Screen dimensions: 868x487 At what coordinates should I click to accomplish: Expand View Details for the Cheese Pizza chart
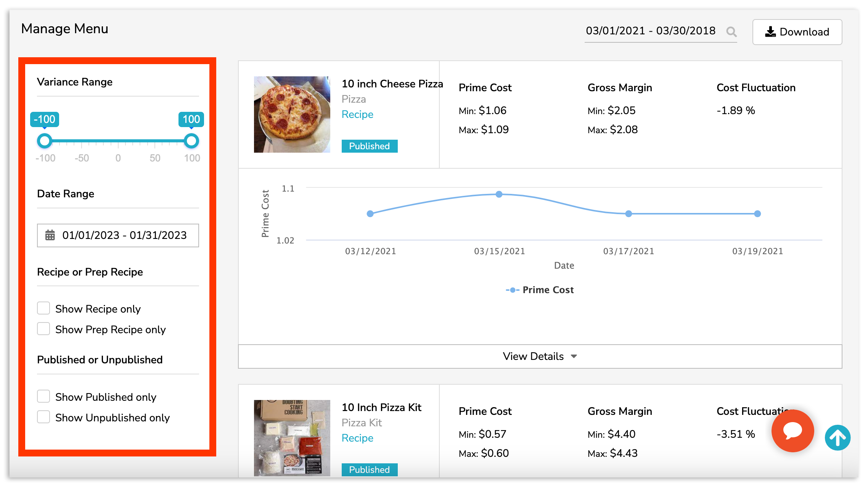pos(539,356)
